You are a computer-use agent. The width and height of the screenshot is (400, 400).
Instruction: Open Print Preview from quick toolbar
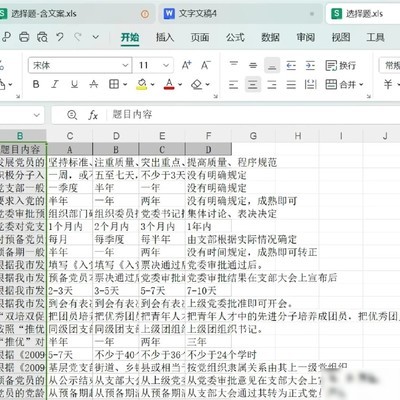click(42, 37)
